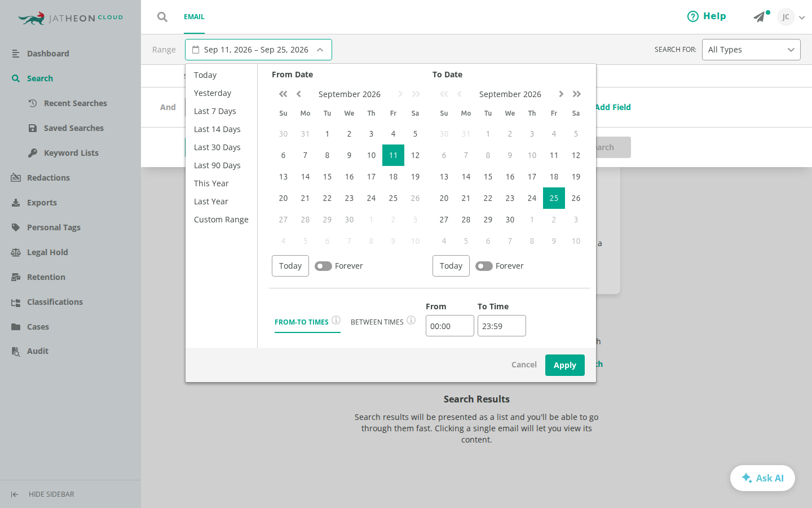
Task: Expand the All Types search-for dropdown
Action: pyautogui.click(x=751, y=50)
